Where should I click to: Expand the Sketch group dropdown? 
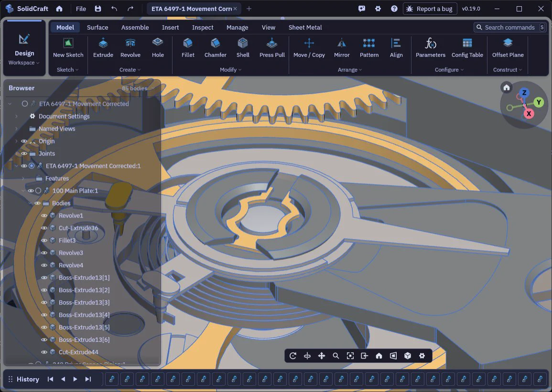(x=67, y=70)
